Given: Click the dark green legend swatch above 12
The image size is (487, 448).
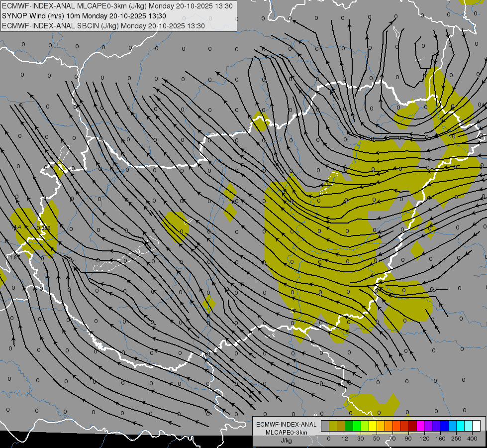Looking at the screenshot, I should pyautogui.click(x=349, y=426).
